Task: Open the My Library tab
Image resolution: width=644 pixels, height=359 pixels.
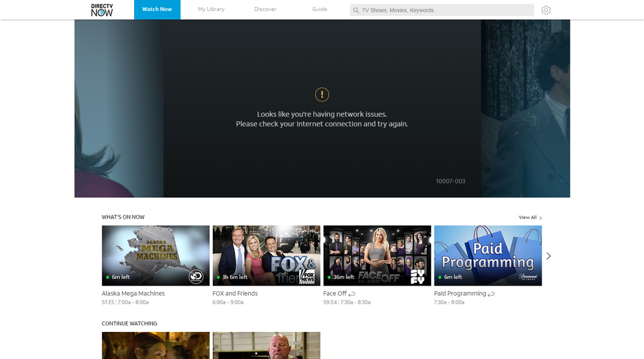Action: (211, 9)
